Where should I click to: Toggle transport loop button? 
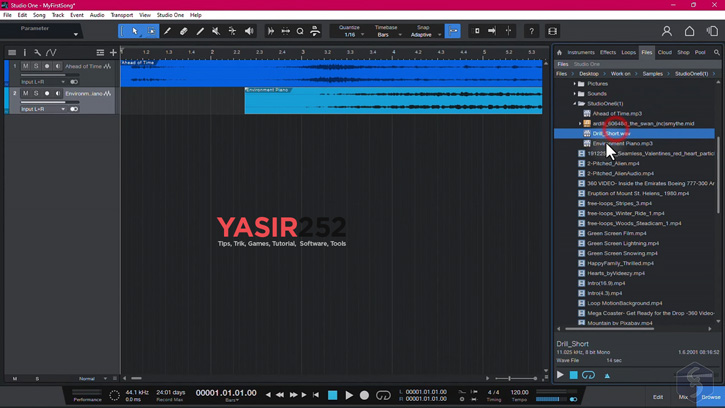point(383,395)
